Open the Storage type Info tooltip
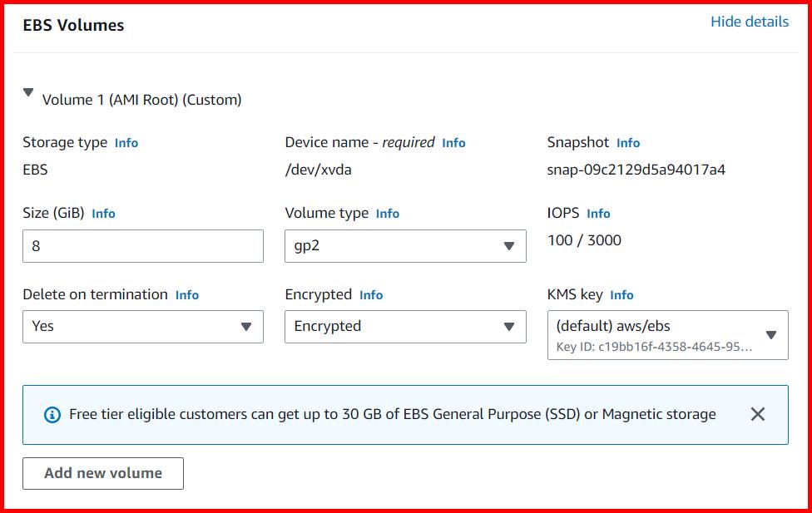Screen dimensions: 812x513 tap(126, 142)
